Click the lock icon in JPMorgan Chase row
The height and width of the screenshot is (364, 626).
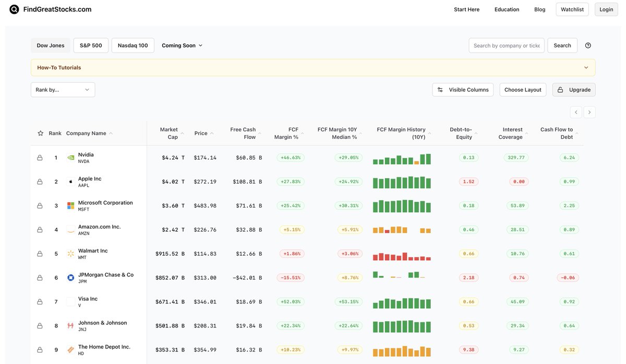point(40,277)
